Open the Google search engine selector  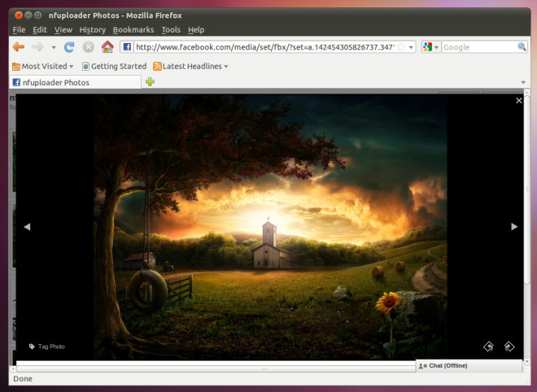[x=430, y=47]
